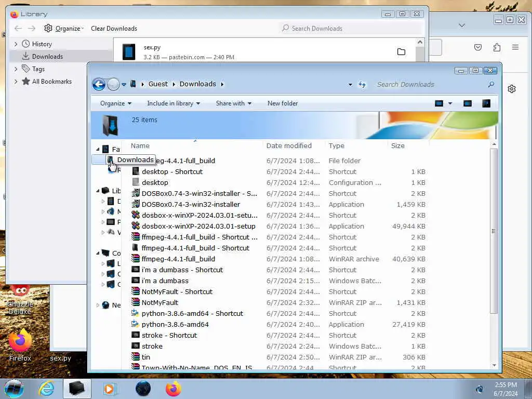The width and height of the screenshot is (532, 399).
Task: Select the sex.py download entry
Action: [264, 52]
